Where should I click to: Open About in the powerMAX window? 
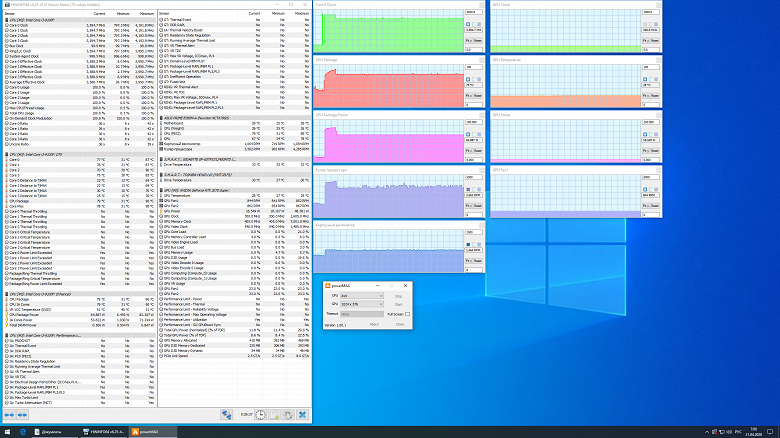point(374,325)
